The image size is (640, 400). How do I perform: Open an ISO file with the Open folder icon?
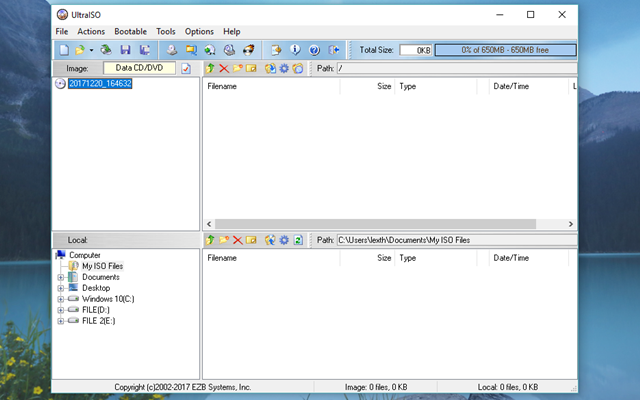click(x=80, y=50)
